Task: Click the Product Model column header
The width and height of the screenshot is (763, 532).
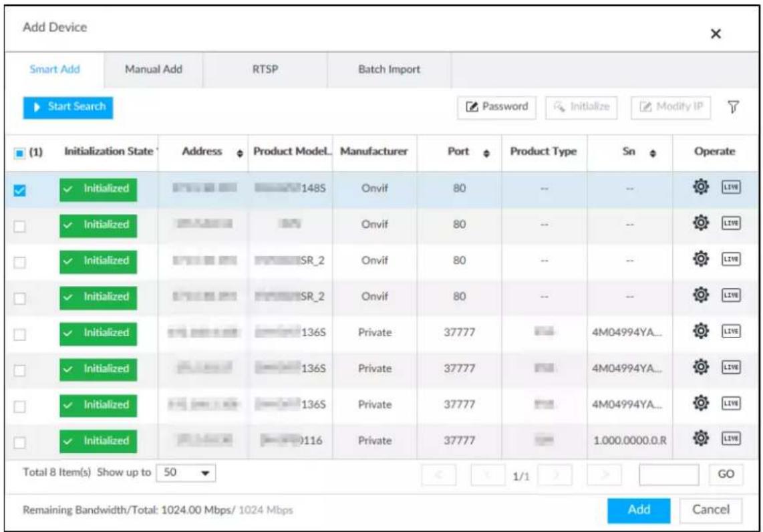Action: click(292, 152)
